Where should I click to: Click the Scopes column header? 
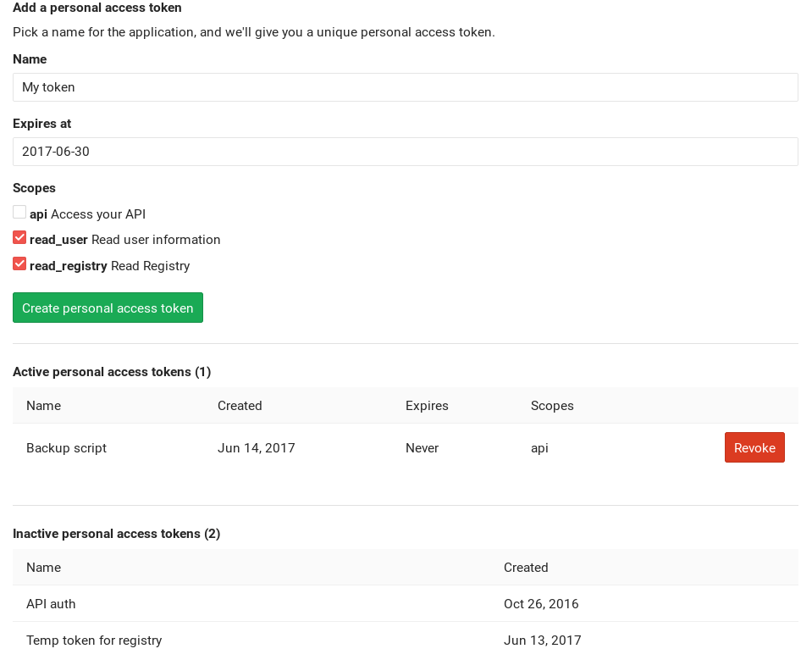tap(552, 405)
